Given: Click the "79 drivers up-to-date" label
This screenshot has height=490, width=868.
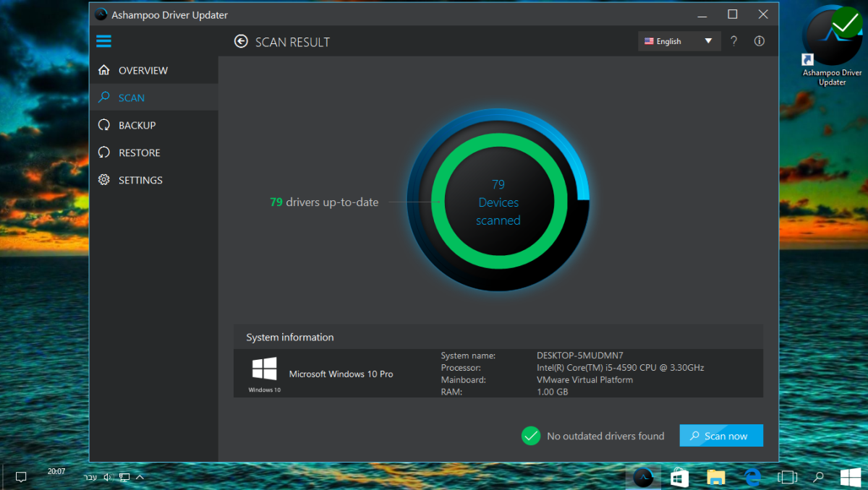Looking at the screenshot, I should coord(324,202).
